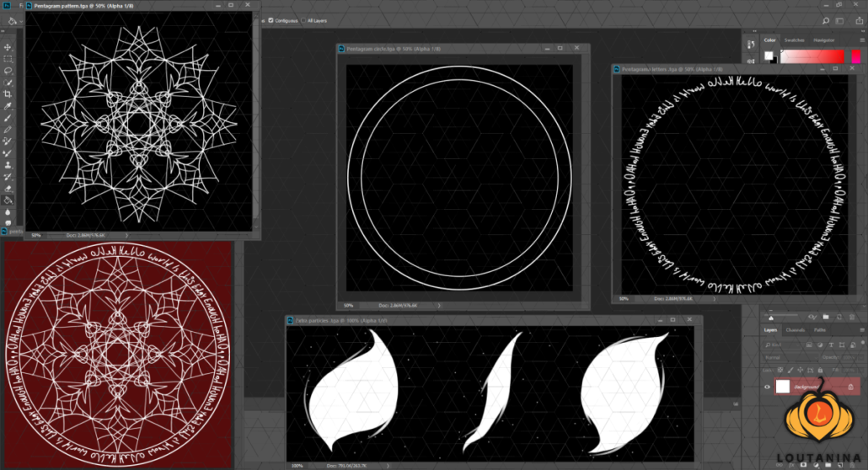Hide the Background layer with eye icon
The image size is (868, 470).
coord(767,387)
